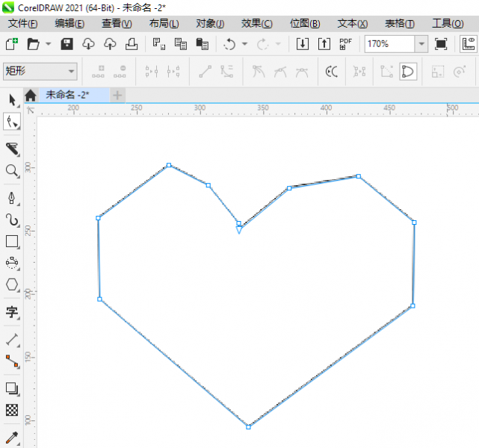The width and height of the screenshot is (479, 448).
Task: Select the Pick tool arrow
Action: click(x=12, y=99)
